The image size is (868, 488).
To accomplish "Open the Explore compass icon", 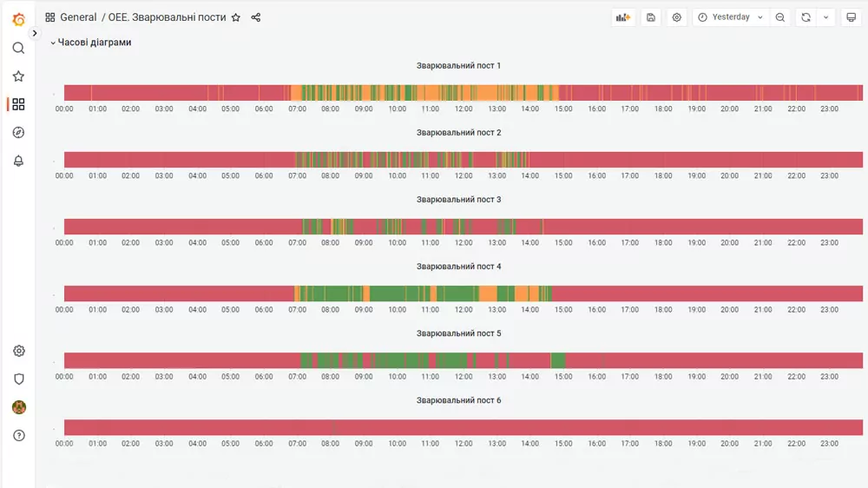I will (x=18, y=132).
